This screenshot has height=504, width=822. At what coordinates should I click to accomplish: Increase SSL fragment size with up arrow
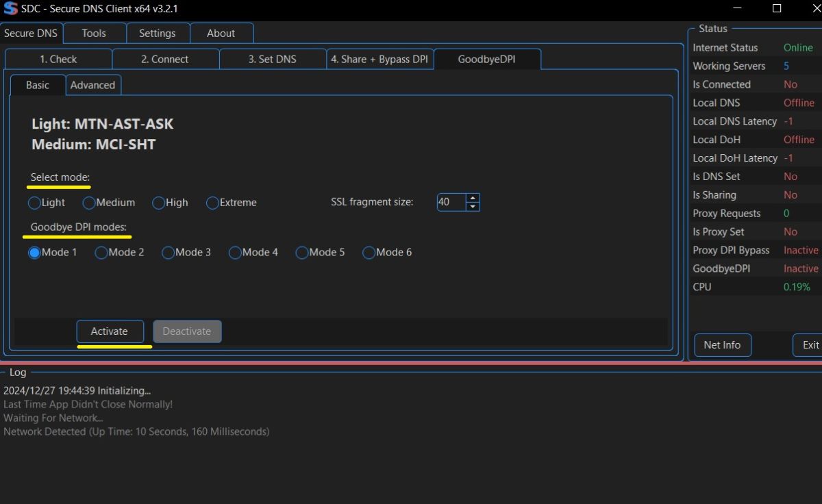click(x=473, y=198)
